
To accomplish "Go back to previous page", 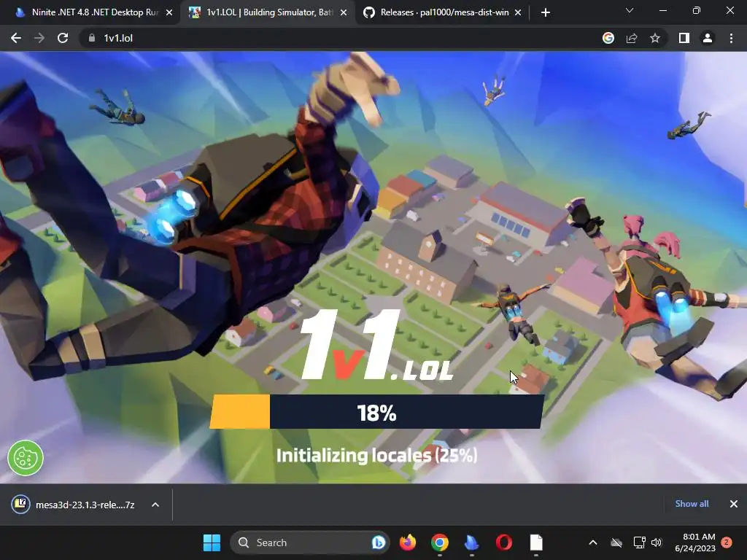I will 16,38.
